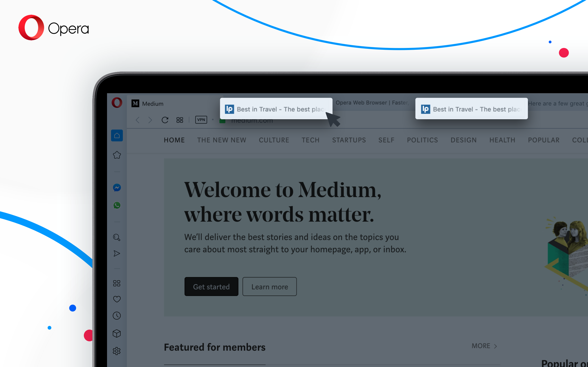Screen dimensions: 588x367
Task: Reload the current page
Action: click(165, 120)
